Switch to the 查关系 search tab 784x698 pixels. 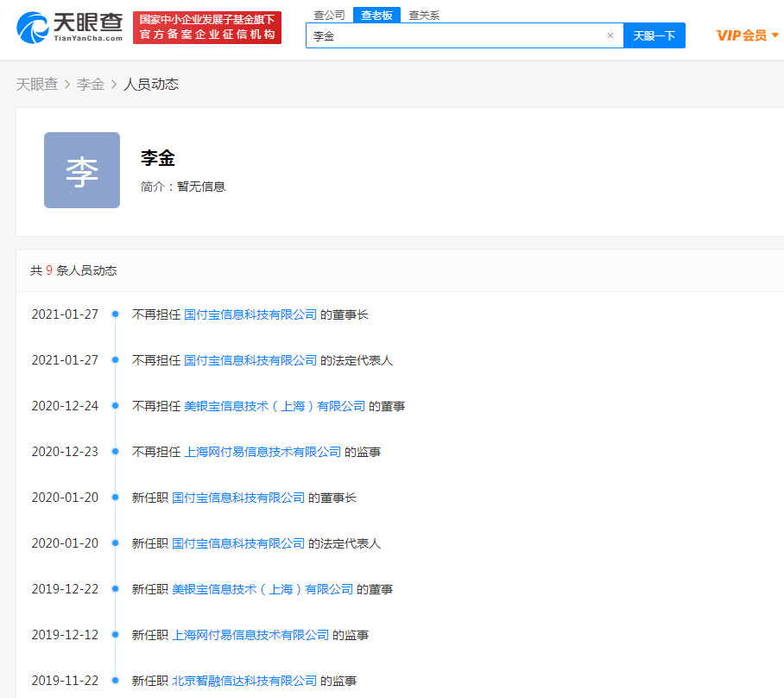(424, 15)
